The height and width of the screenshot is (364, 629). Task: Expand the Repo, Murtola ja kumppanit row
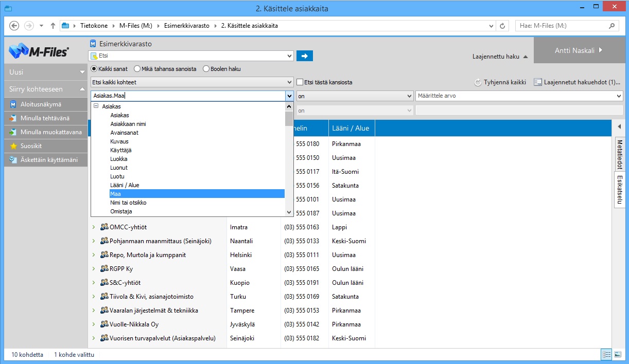point(94,254)
